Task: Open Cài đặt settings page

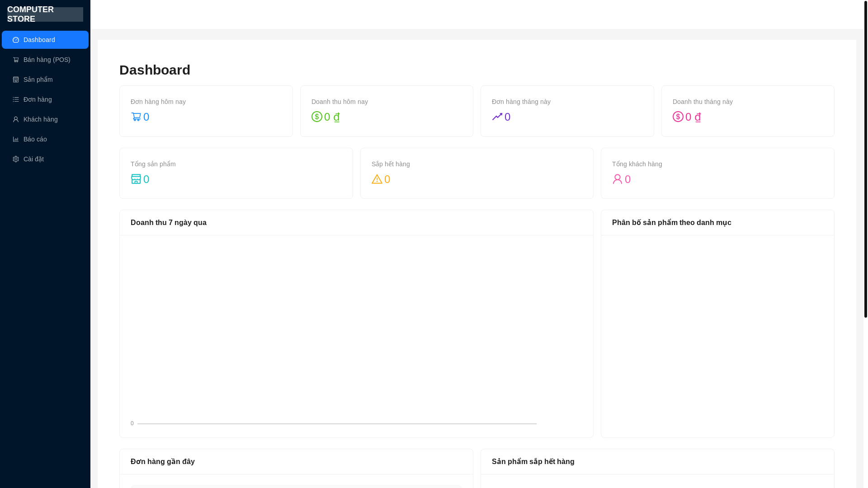Action: point(45,159)
